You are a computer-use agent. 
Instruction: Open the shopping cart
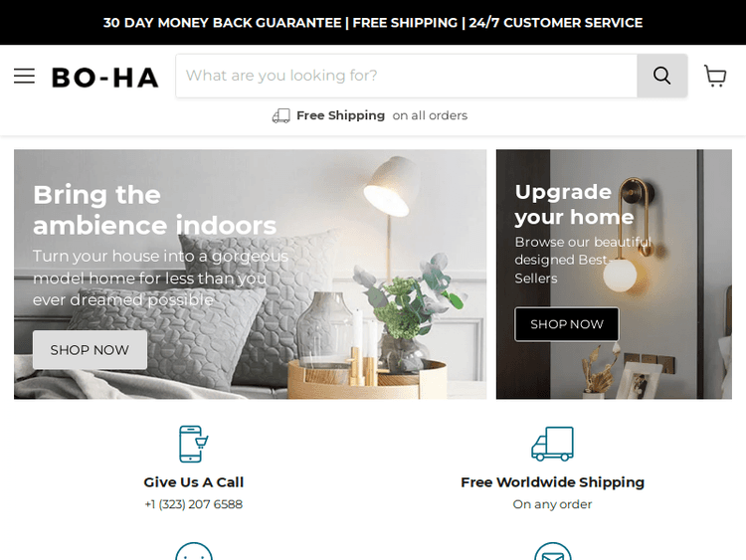point(714,77)
